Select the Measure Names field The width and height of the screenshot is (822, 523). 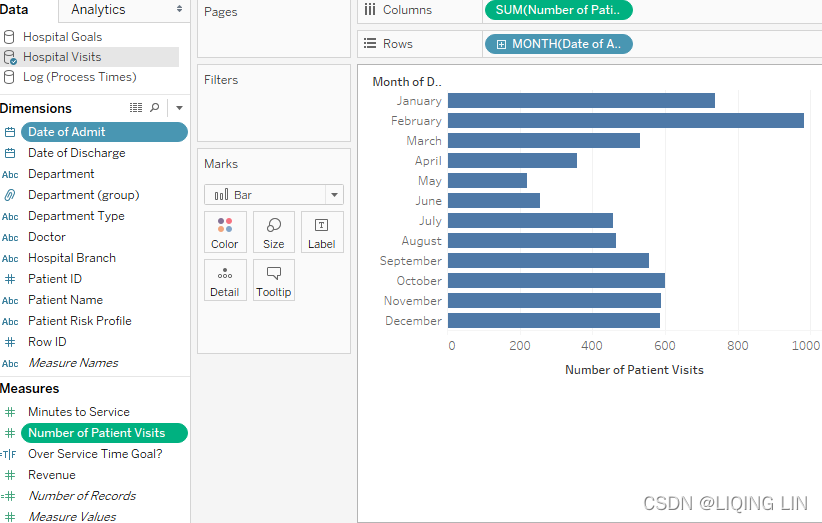pyautogui.click(x=73, y=363)
